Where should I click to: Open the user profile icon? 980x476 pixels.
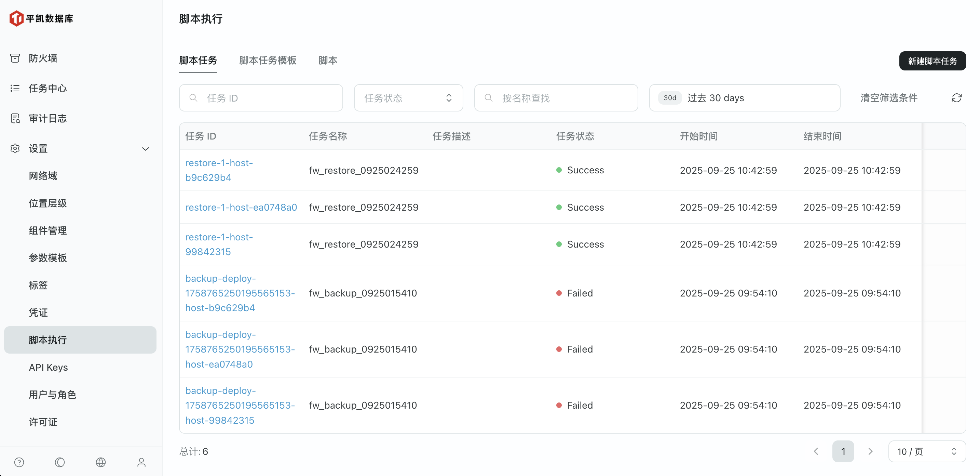point(141,462)
